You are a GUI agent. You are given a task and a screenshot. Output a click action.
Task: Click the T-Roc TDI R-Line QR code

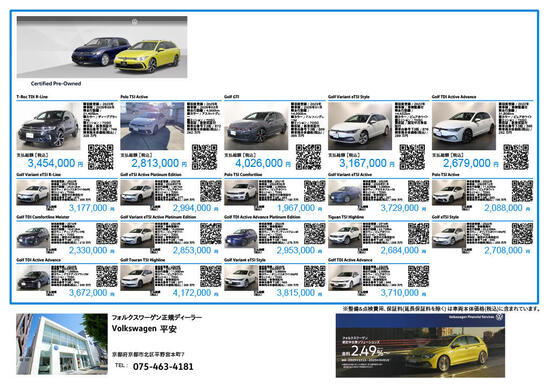pyautogui.click(x=101, y=157)
